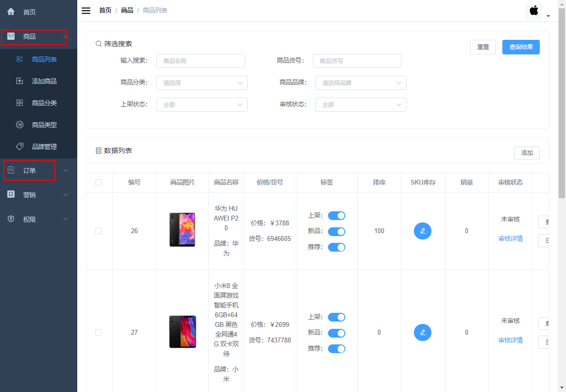Click the 营销 bookmark icon
The image size is (566, 392).
(11, 194)
